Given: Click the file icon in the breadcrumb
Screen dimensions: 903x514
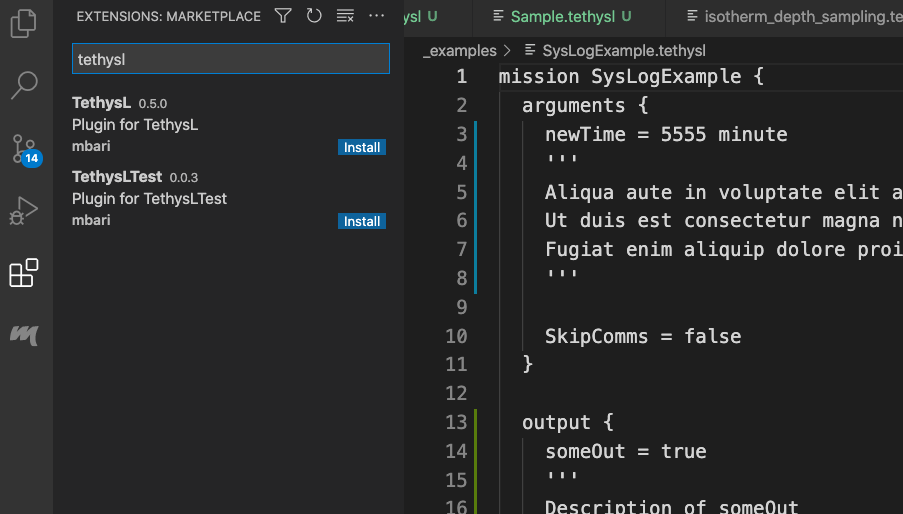Looking at the screenshot, I should coord(530,50).
